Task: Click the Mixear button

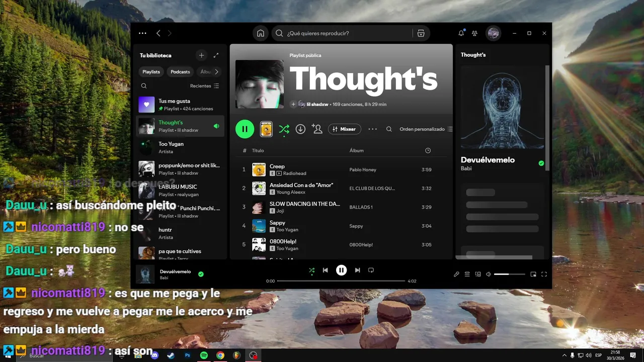Action: pyautogui.click(x=344, y=129)
